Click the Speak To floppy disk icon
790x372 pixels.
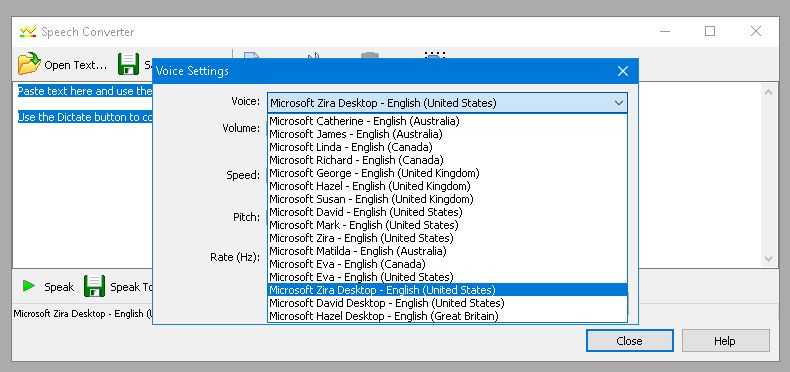94,286
